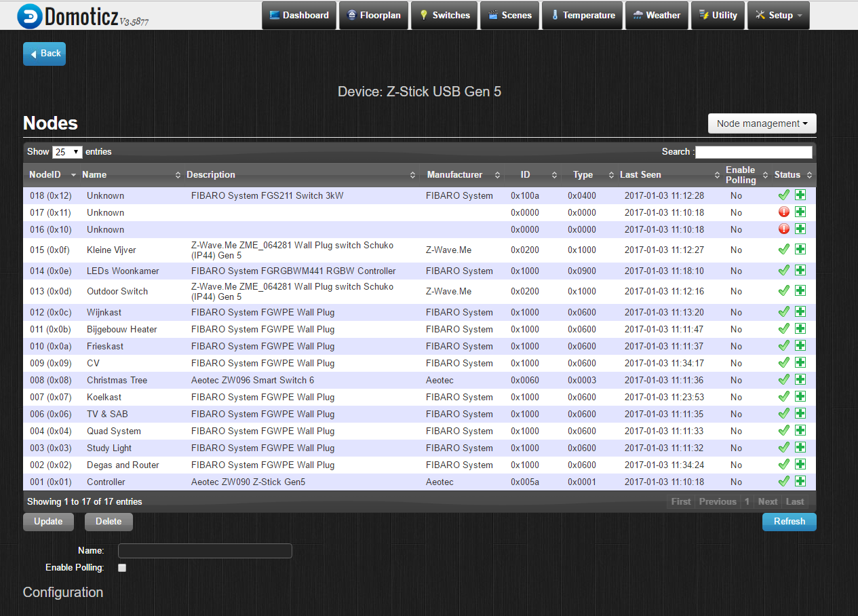The width and height of the screenshot is (858, 616).
Task: Click green plus icon for Outdoor Switch
Action: click(800, 290)
